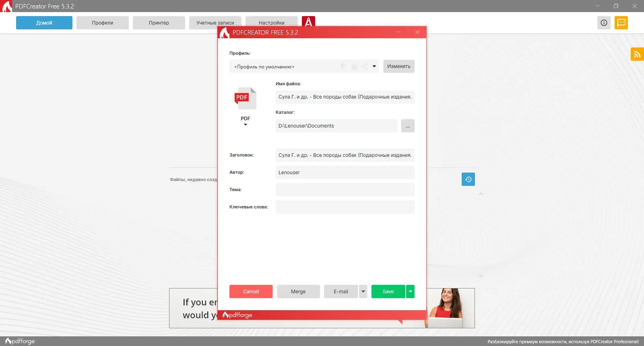Minimize the PDFCreator print dialog
This screenshot has height=346, width=644.
(x=399, y=32)
